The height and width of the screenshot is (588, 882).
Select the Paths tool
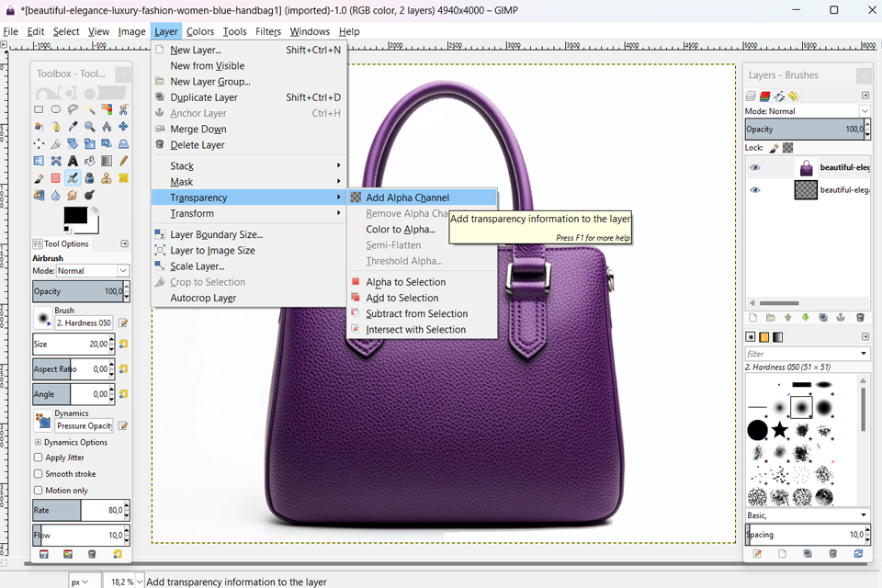(x=56, y=127)
